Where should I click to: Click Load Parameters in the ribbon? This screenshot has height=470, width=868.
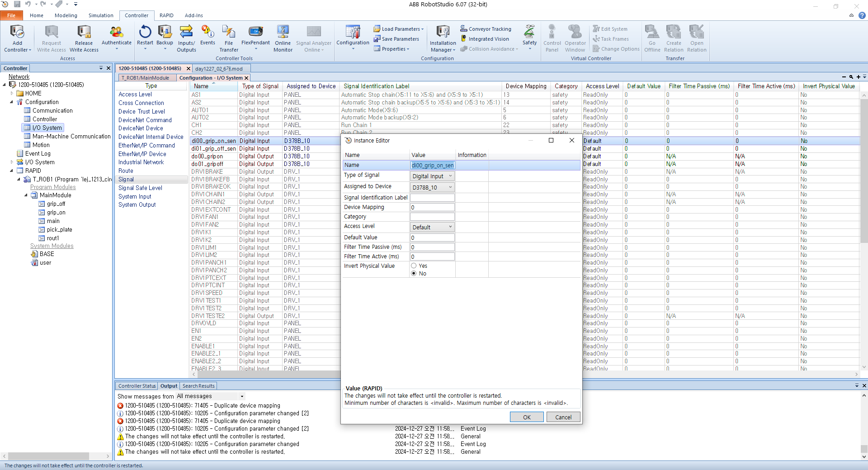[x=399, y=29]
